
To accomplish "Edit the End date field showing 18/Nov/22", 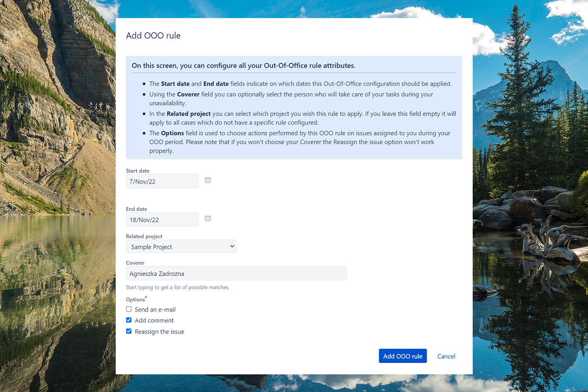I will coord(162,220).
